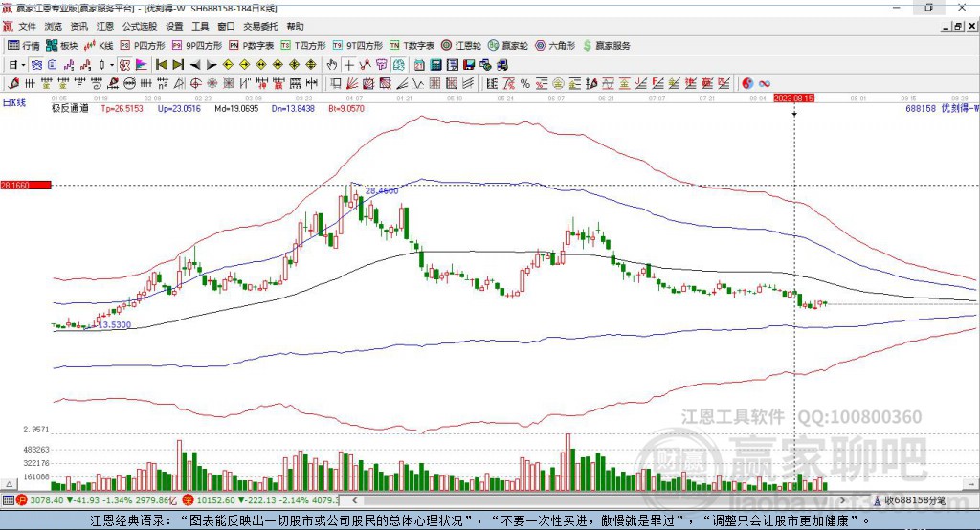Open the 公式选股 menu
The height and width of the screenshot is (530, 980).
[x=140, y=26]
